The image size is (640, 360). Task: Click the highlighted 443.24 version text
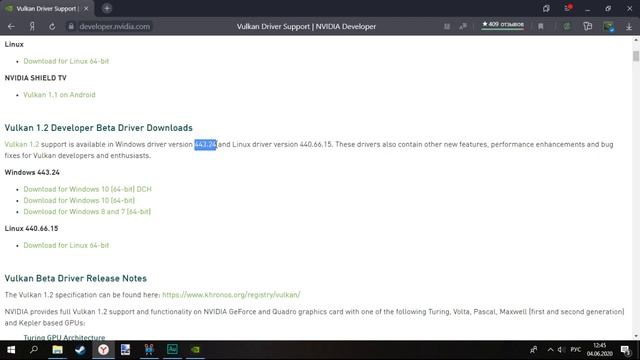pyautogui.click(x=205, y=144)
